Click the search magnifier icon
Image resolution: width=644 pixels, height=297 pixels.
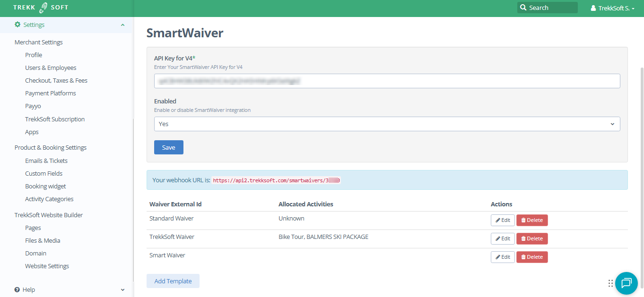coord(523,8)
